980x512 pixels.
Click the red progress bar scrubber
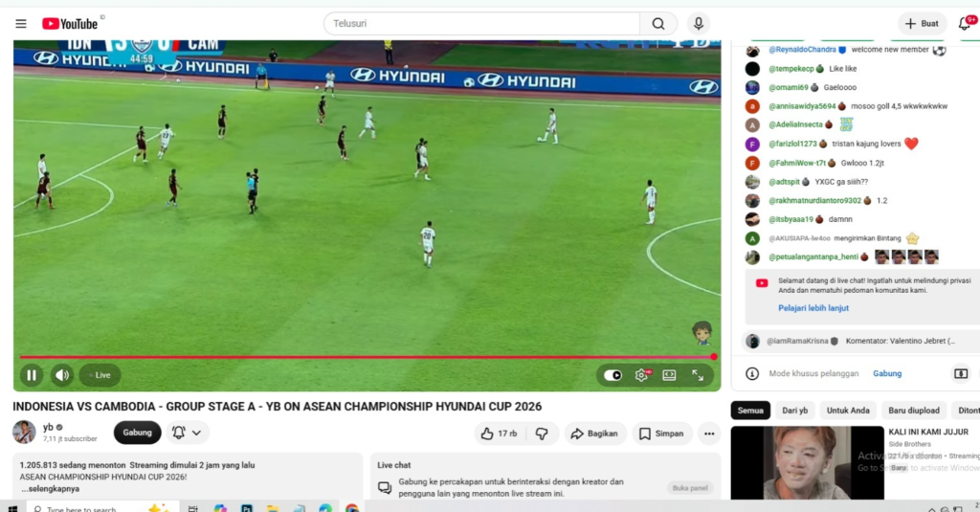click(714, 357)
